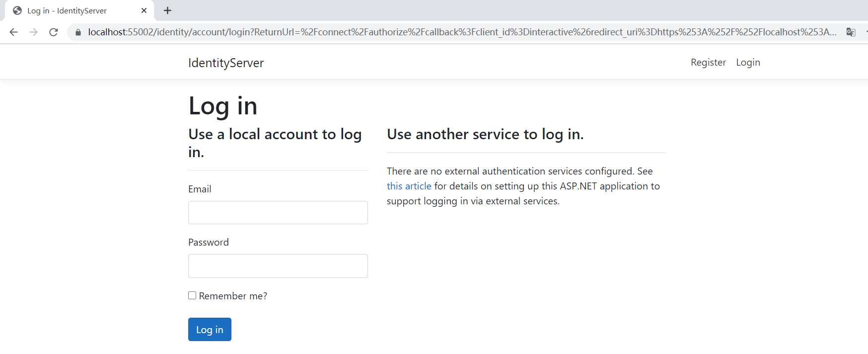Click the browser back arrow
This screenshot has width=868, height=354.
13,32
